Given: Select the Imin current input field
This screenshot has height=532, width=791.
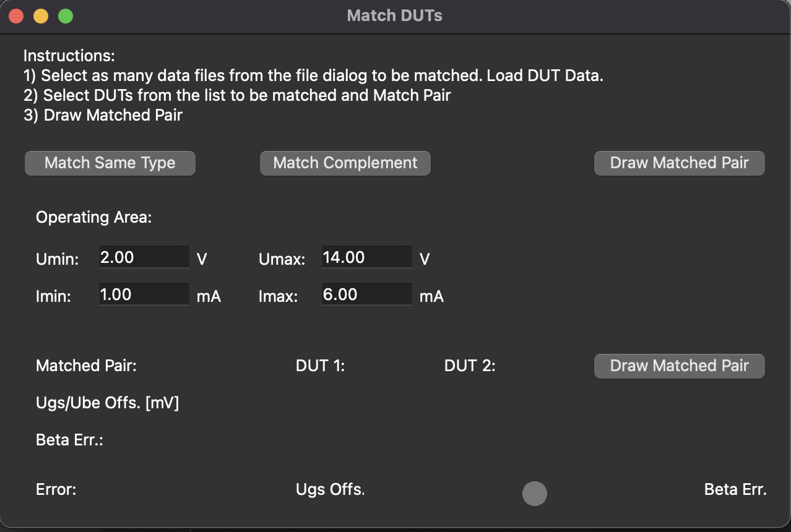Looking at the screenshot, I should point(144,294).
